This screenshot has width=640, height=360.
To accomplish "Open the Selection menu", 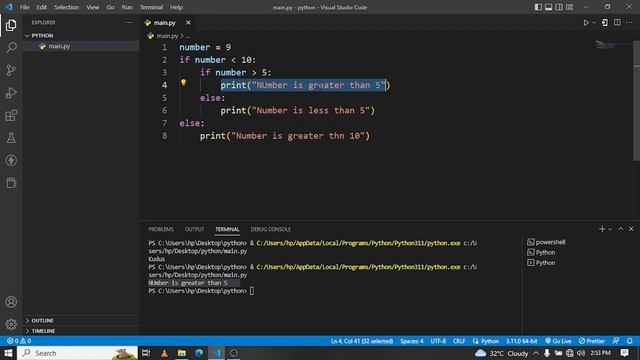I will [x=67, y=7].
